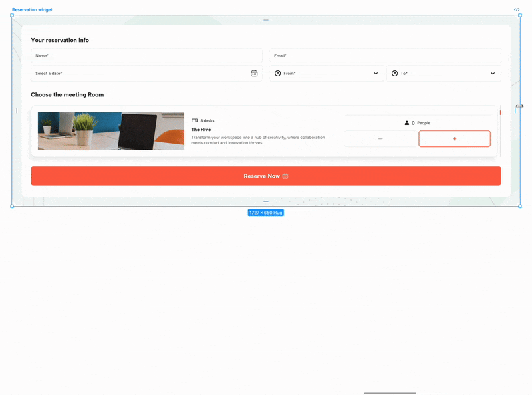The height and width of the screenshot is (395, 532).
Task: Click the red room list scrollbar
Action: pos(500,113)
